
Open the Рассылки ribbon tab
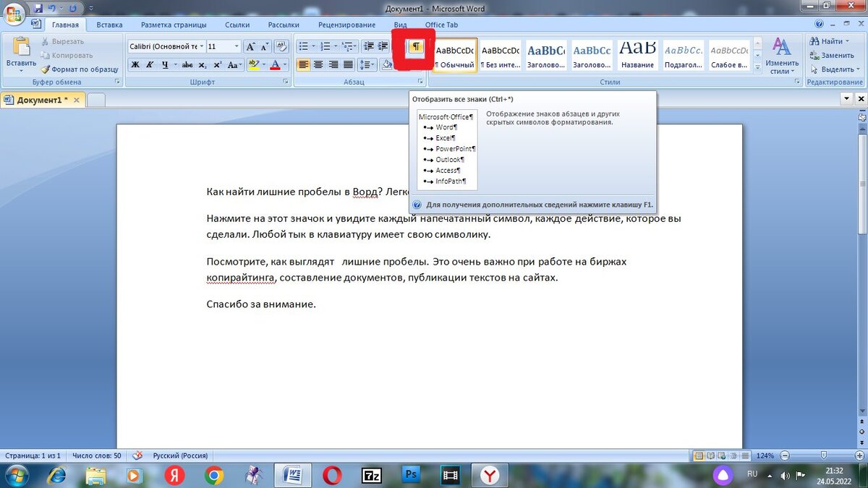tap(284, 25)
